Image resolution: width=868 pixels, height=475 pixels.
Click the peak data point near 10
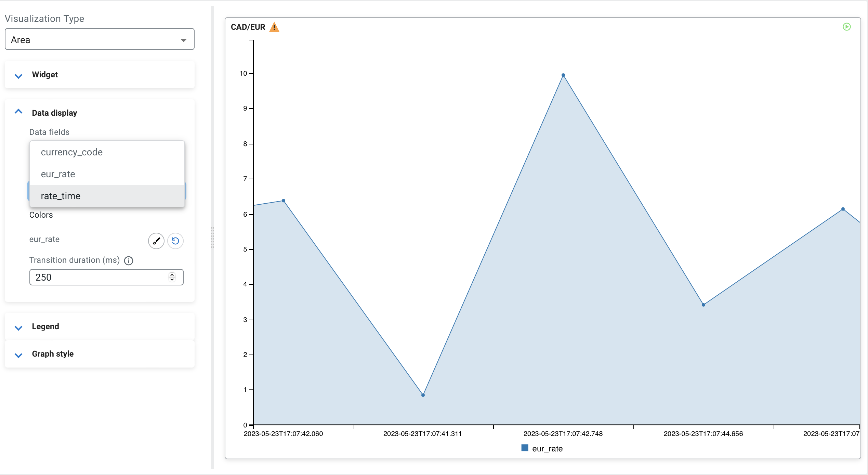[563, 75]
